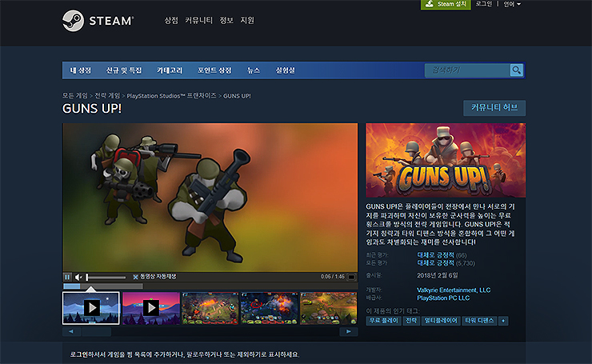Expand more tags with the plus button
This screenshot has height=364, width=592.
[x=503, y=321]
